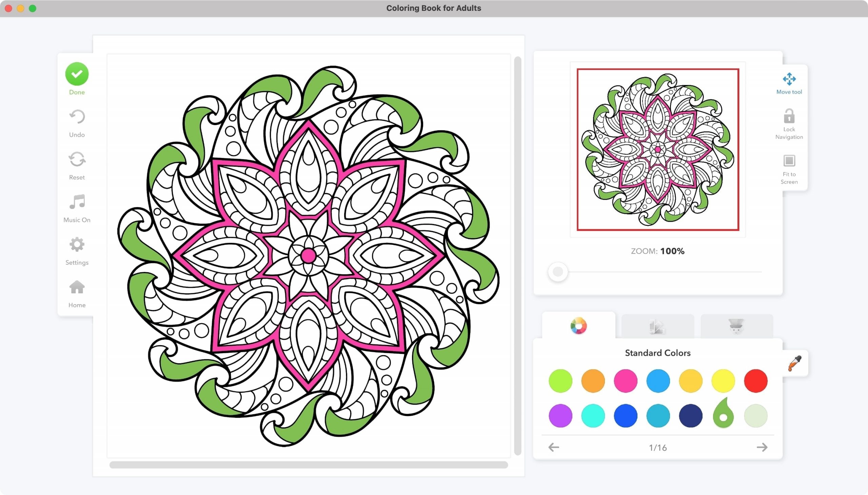Toggle Lock Navigation
The height and width of the screenshot is (495, 868).
[789, 117]
